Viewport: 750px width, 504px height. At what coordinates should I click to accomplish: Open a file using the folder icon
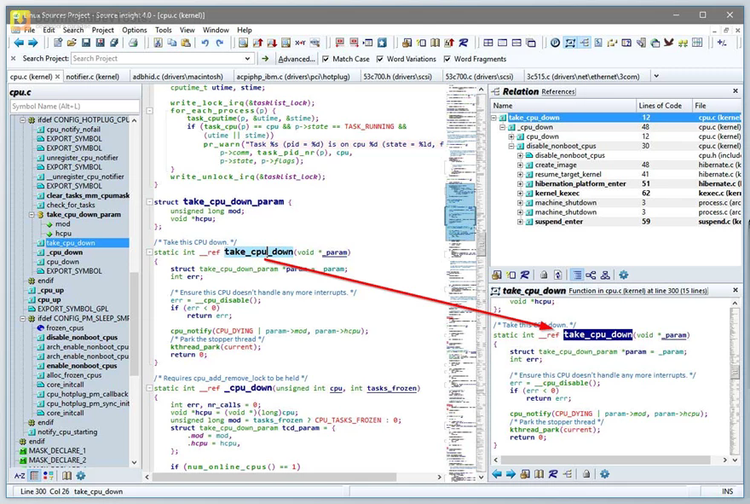pos(72,43)
